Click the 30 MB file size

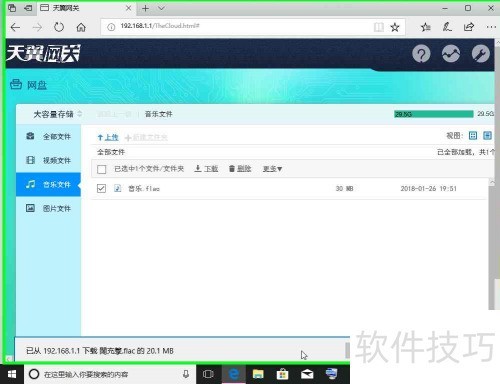344,189
